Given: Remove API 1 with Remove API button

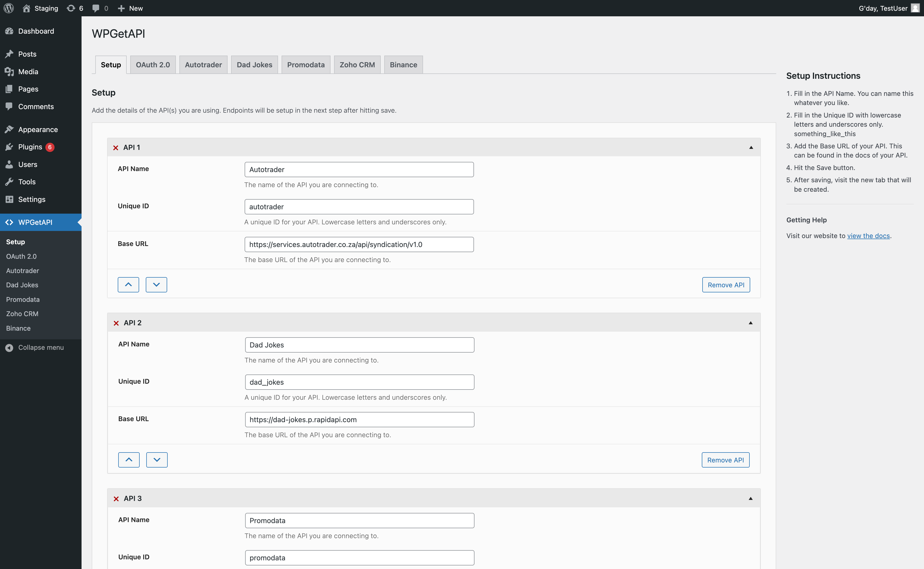Looking at the screenshot, I should click(x=726, y=285).
